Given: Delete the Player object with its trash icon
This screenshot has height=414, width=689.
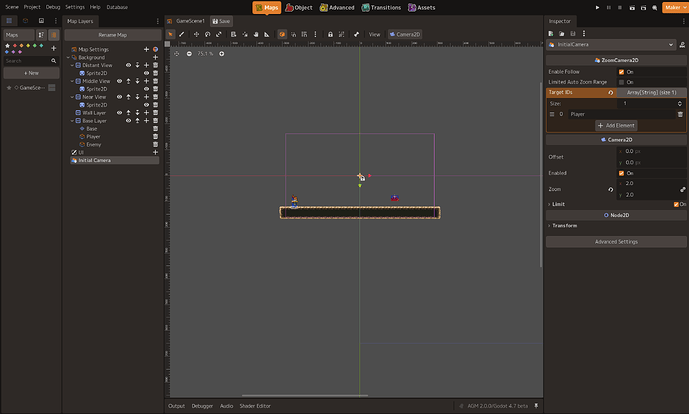Looking at the screenshot, I should 155,137.
